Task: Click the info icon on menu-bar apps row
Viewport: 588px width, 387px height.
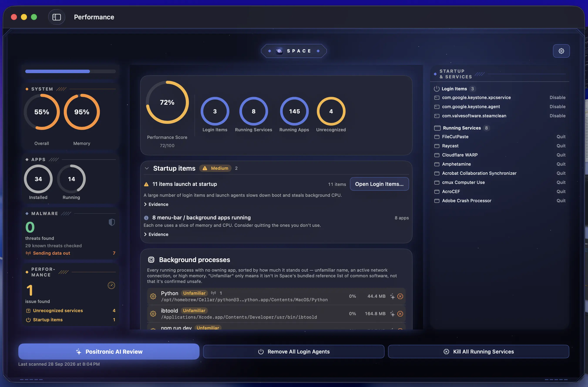Action: tap(146, 218)
